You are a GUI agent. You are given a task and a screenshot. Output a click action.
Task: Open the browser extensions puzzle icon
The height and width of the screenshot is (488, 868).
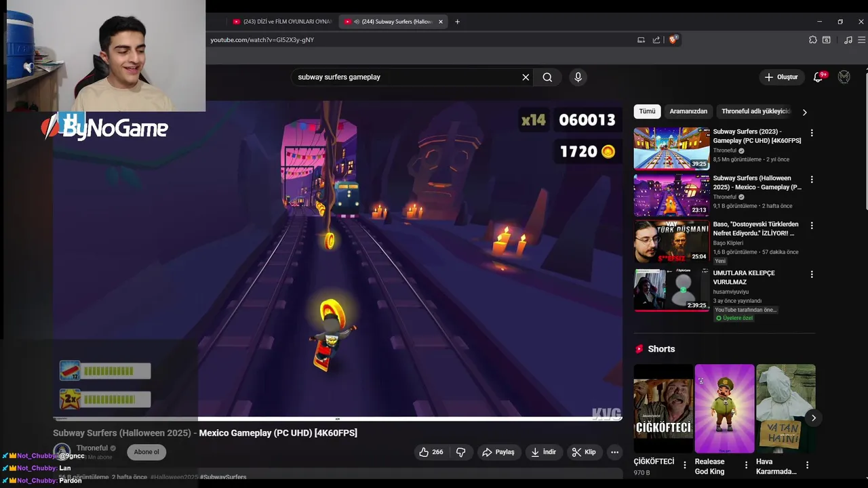tap(813, 40)
